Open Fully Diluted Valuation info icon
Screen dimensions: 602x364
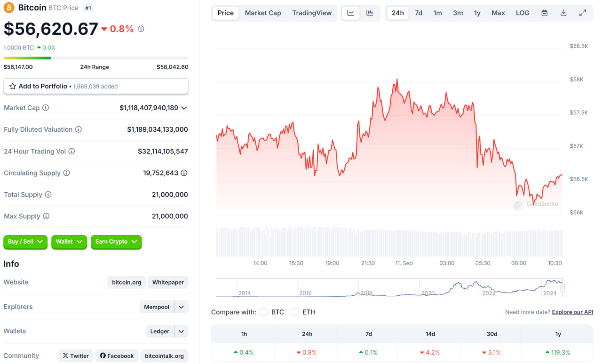tap(79, 129)
